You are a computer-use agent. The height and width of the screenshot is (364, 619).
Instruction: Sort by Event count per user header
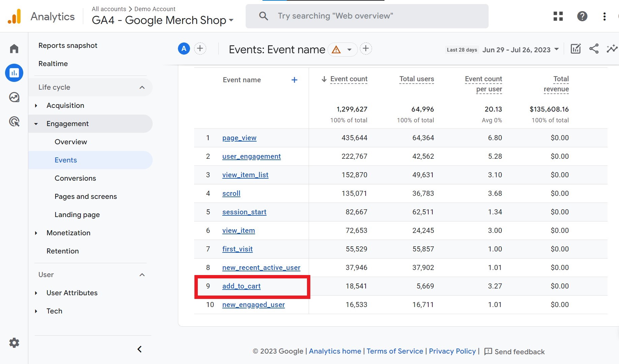pyautogui.click(x=483, y=84)
